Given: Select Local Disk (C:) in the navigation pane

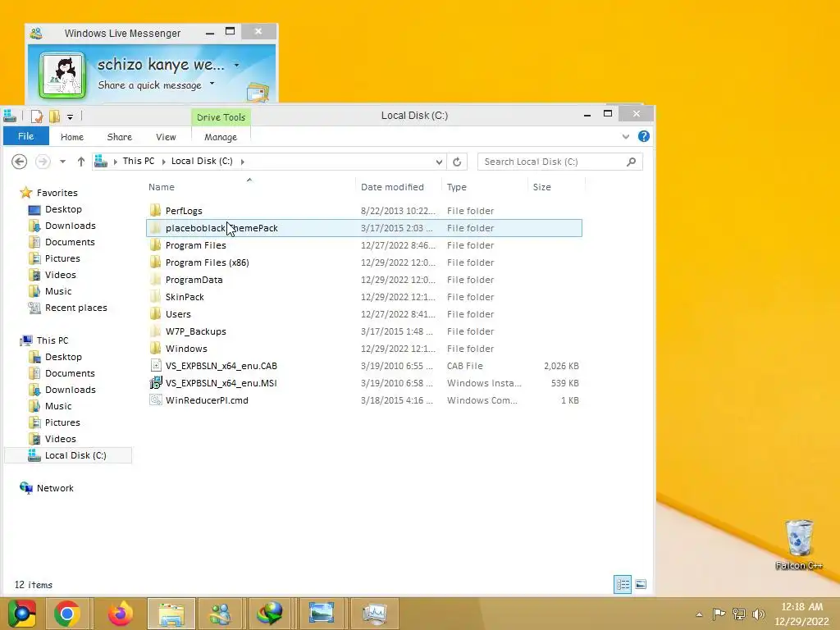Looking at the screenshot, I should (x=67, y=455).
